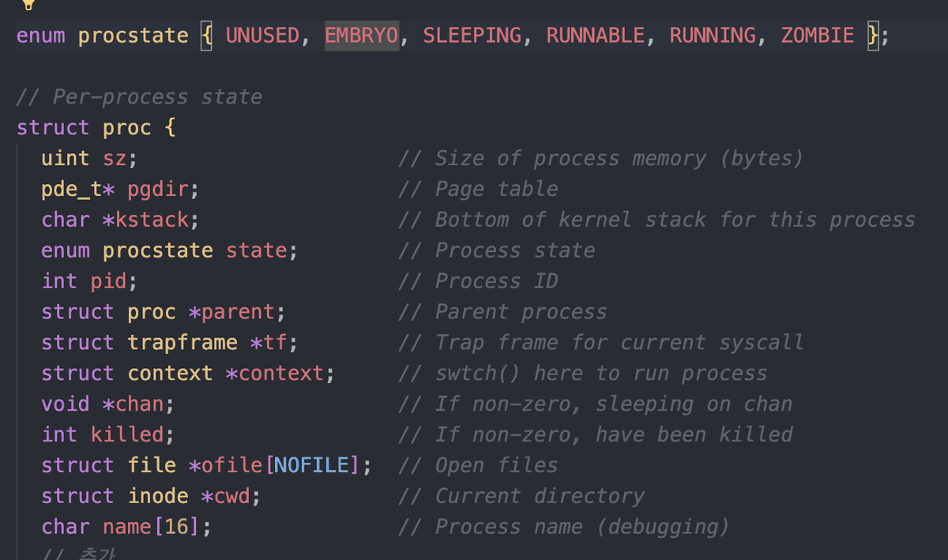
Task: Place cursor on procstate enum name
Action: click(134, 36)
